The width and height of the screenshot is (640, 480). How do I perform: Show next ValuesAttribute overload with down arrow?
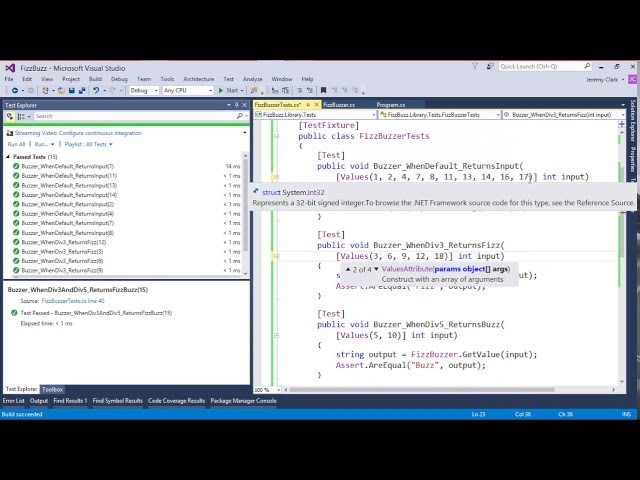click(x=376, y=269)
